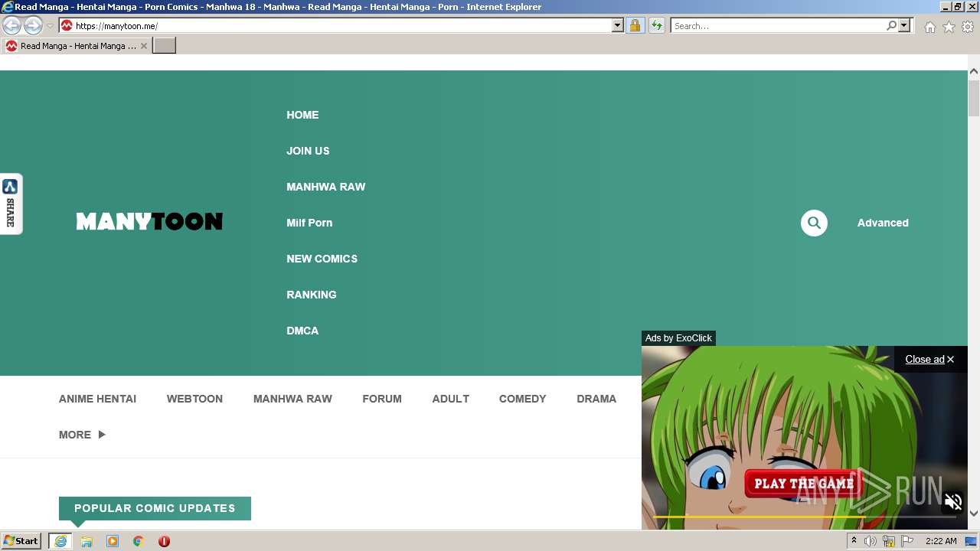Open the Chrome taskbar icon
This screenshot has width=980, height=551.
(139, 541)
